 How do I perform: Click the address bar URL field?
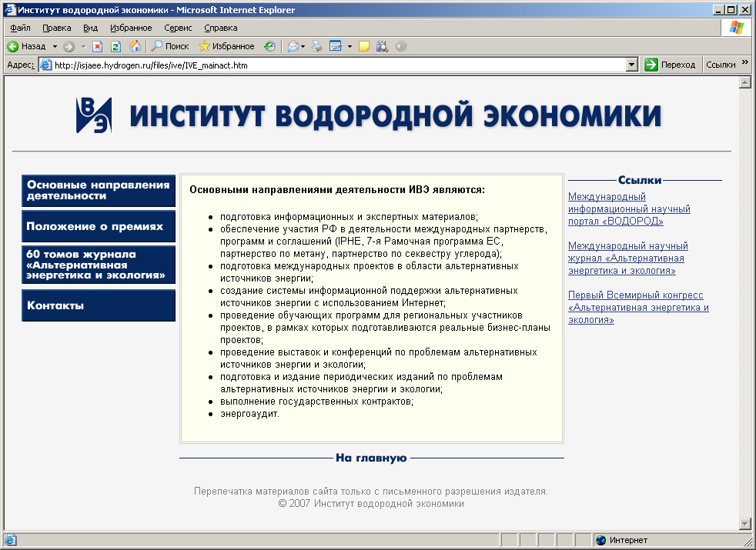tap(339, 65)
